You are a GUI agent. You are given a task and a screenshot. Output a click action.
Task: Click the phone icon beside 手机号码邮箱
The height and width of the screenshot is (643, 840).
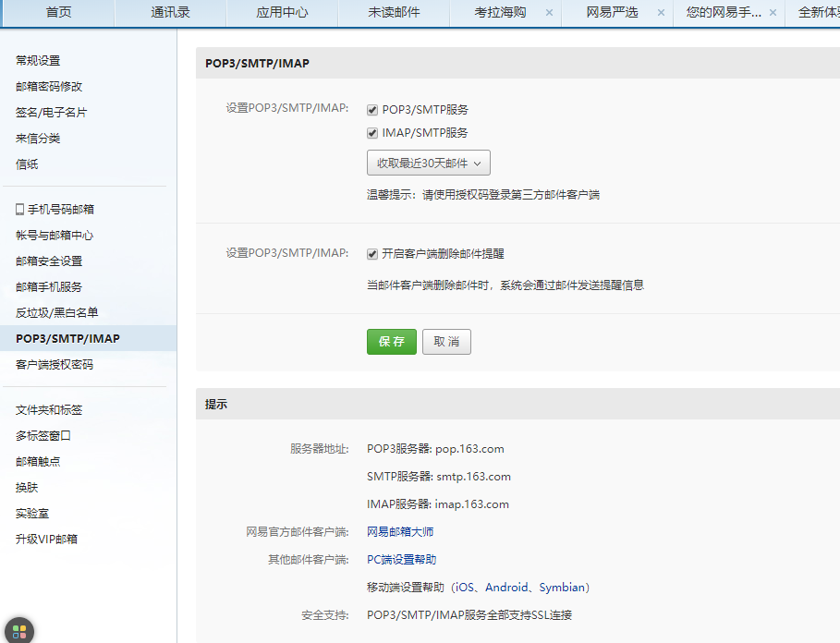tap(19, 210)
